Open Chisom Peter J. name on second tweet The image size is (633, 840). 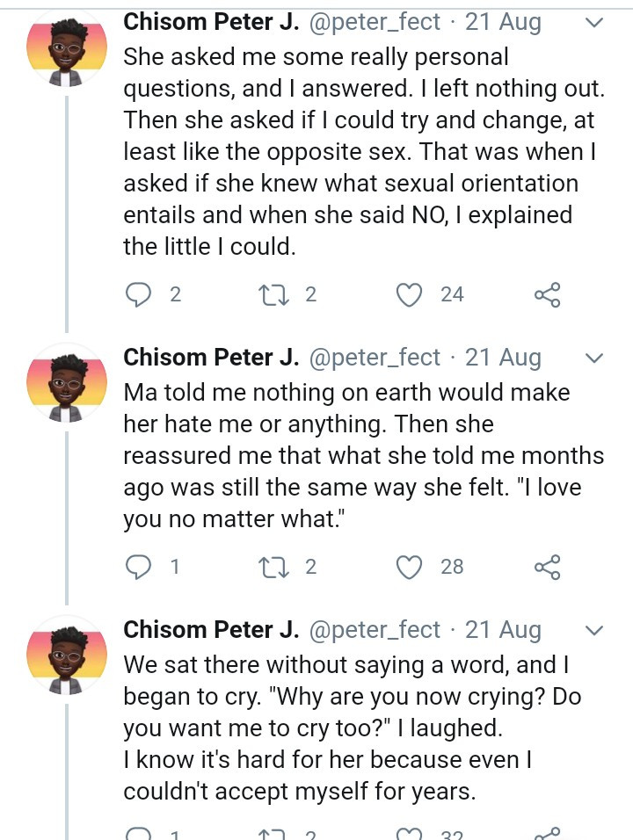211,358
